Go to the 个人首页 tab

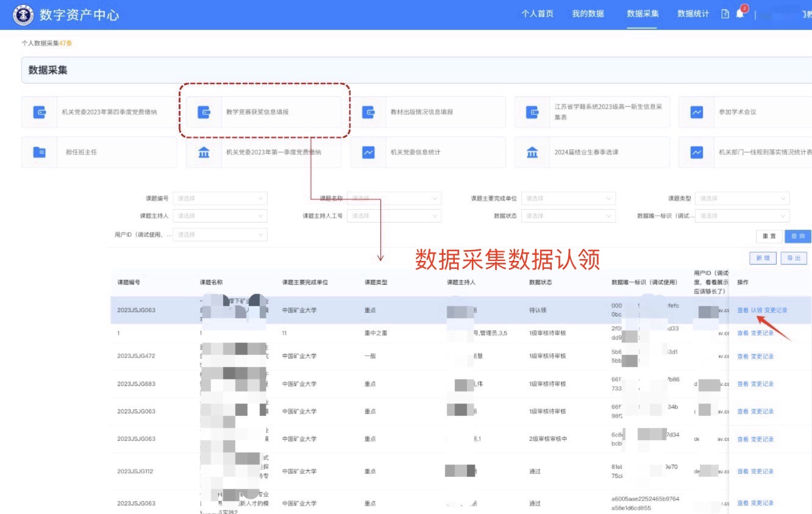(537, 14)
